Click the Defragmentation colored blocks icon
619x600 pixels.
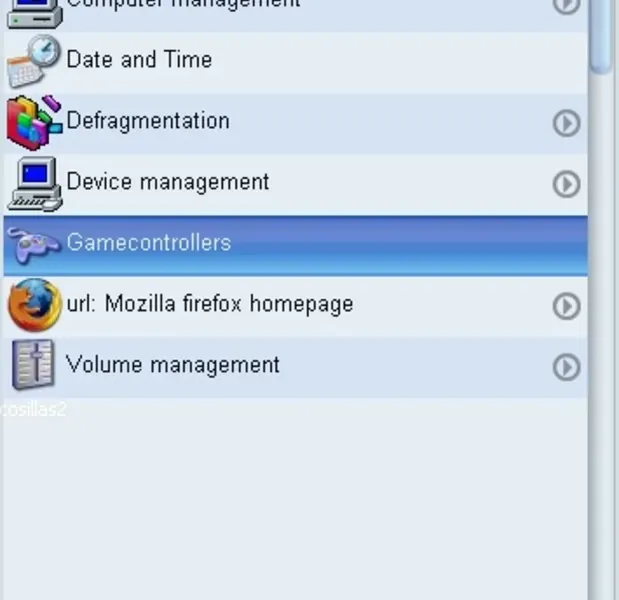34,122
